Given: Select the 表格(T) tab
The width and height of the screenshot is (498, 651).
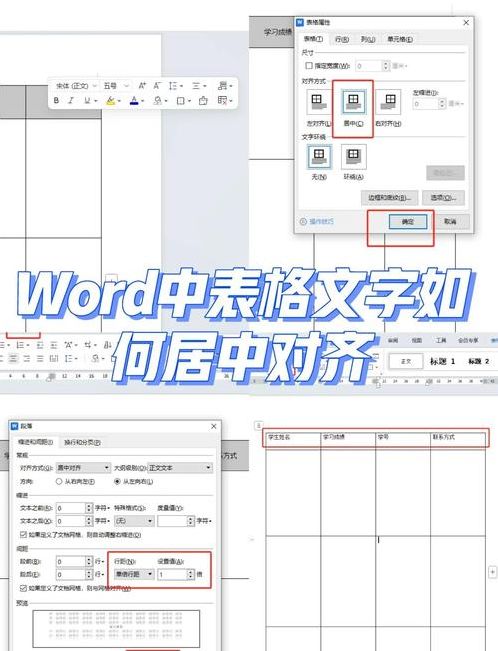Looking at the screenshot, I should (313, 39).
